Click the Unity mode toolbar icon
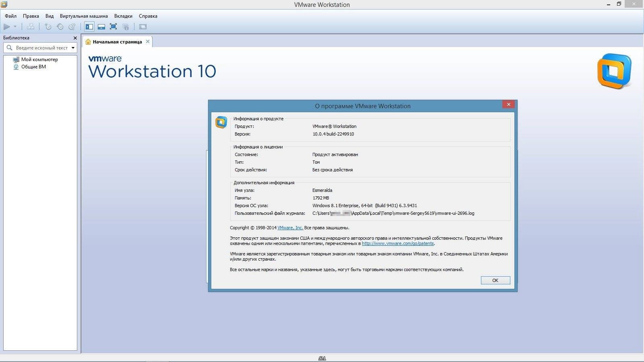The height and width of the screenshot is (362, 644). [x=126, y=27]
